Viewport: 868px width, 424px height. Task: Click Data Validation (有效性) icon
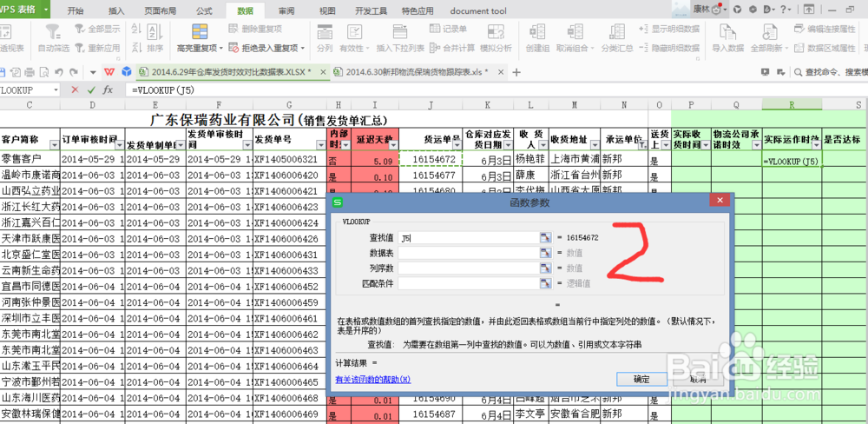(354, 32)
